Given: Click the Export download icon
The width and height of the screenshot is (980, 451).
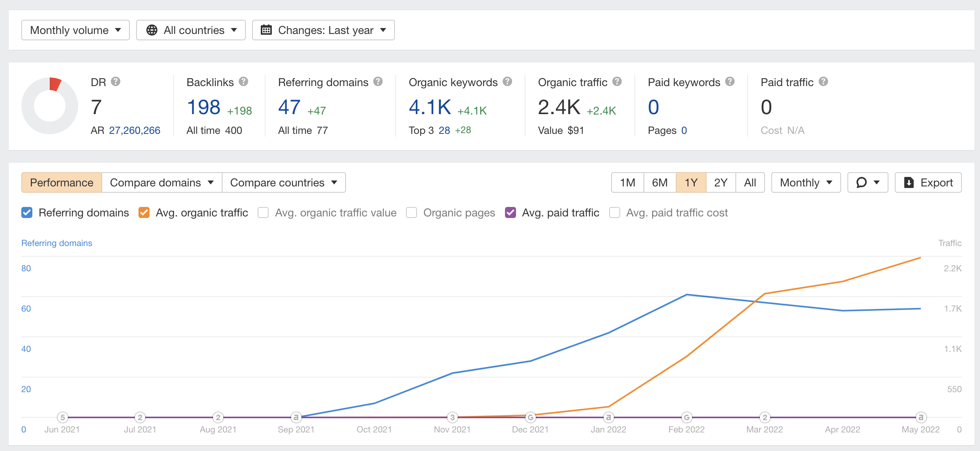Looking at the screenshot, I should point(910,182).
